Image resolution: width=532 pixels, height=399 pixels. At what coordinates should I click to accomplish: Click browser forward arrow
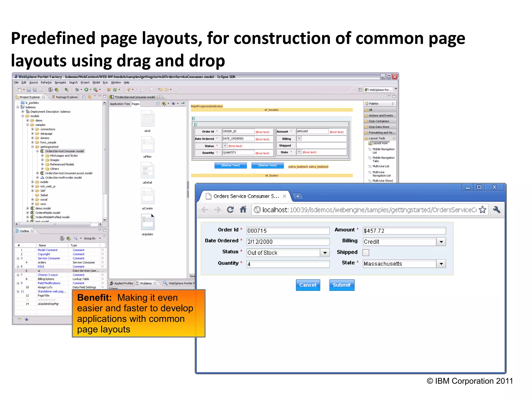(x=217, y=210)
